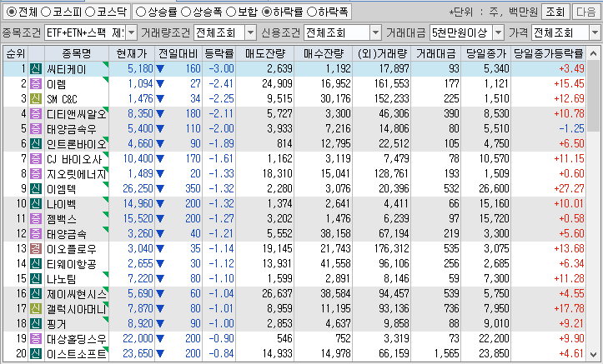603x364 pixels.
Task: Open the 신용조건 dropdown
Action: point(375,33)
